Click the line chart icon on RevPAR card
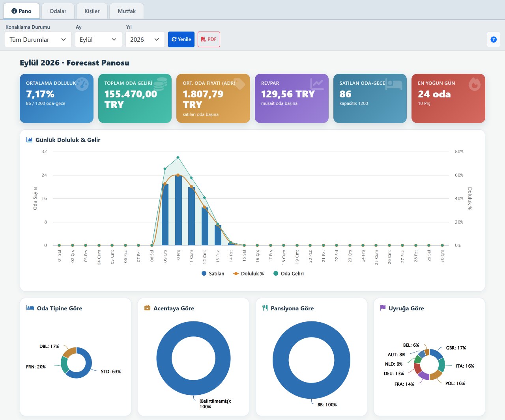Viewport: 505px width, 420px height. [317, 84]
